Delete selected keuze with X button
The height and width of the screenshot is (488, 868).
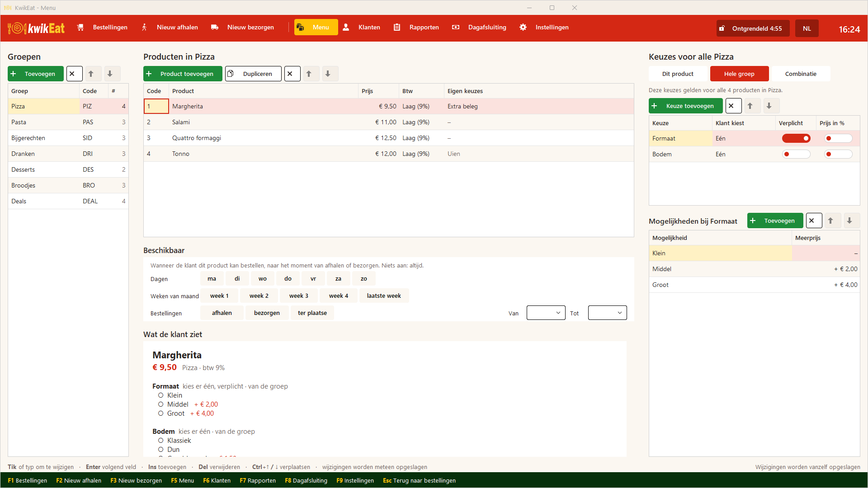tap(734, 106)
